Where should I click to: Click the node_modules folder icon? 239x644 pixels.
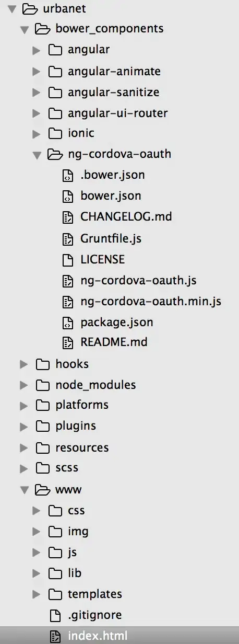(43, 385)
